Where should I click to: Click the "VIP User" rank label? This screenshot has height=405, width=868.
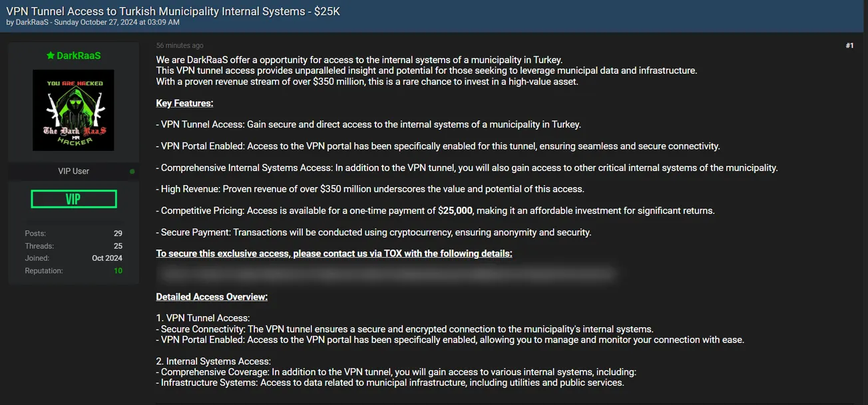[73, 172]
